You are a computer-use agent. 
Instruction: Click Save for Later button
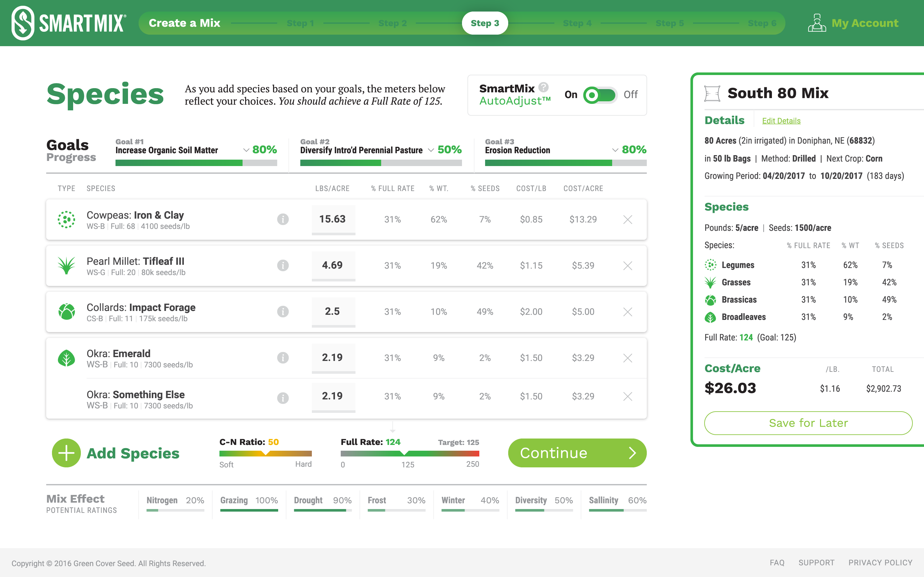(808, 423)
